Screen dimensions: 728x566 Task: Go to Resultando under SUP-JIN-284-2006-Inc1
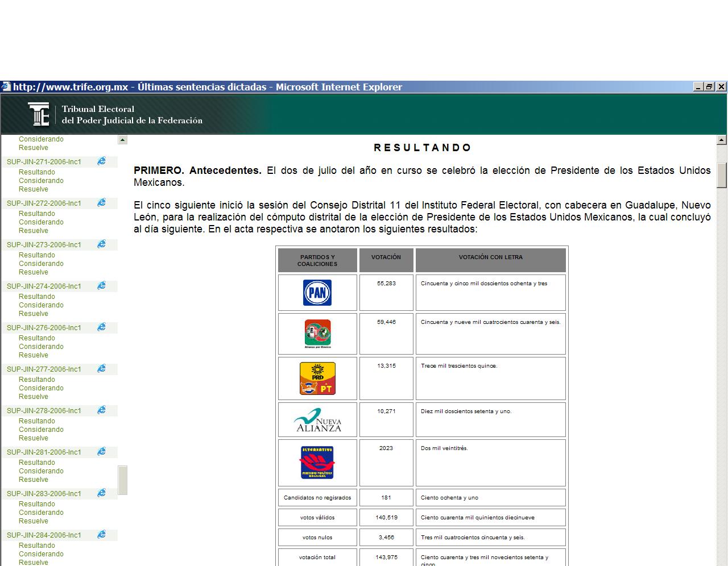(37, 546)
